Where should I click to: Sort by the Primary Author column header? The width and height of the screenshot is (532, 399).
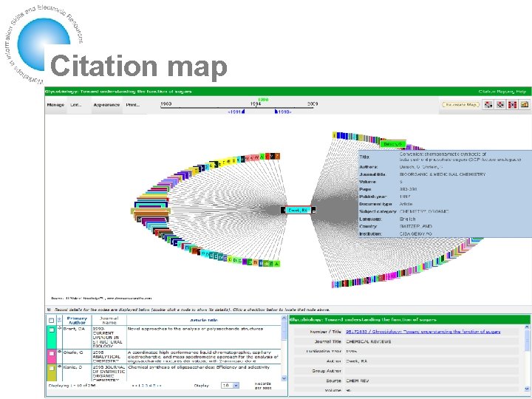(77, 320)
